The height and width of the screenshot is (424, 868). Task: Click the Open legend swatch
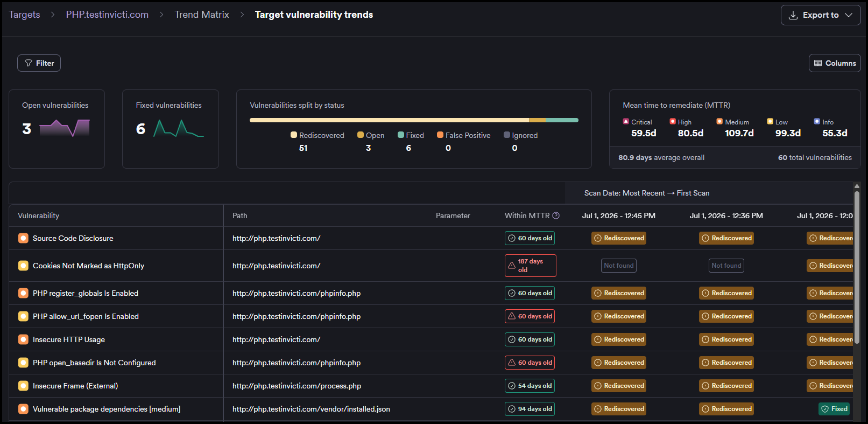(x=361, y=135)
